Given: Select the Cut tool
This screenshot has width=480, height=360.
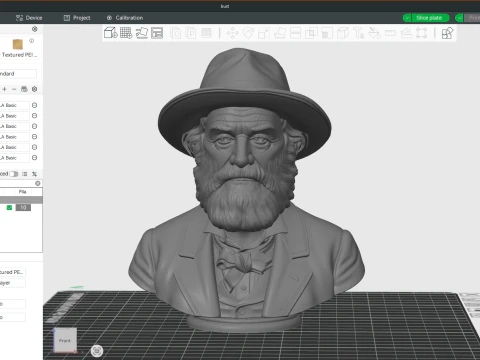Looking at the screenshot, I should tap(296, 33).
